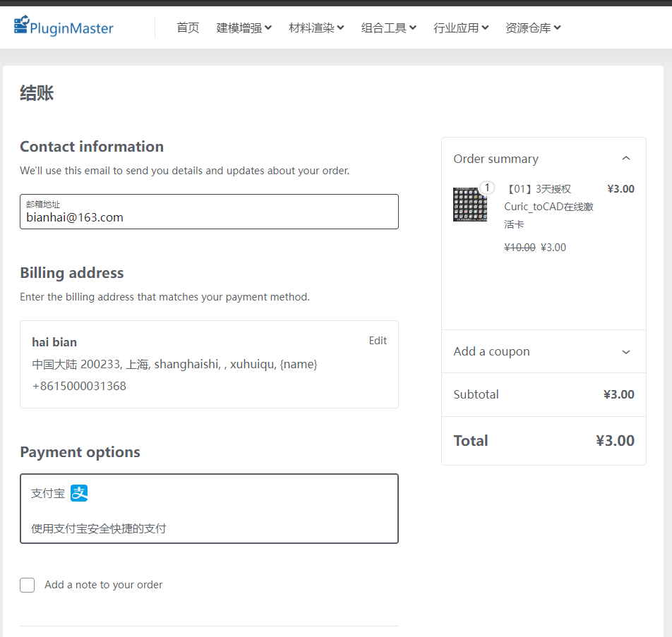
Task: Edit the billing address
Action: [x=378, y=341]
